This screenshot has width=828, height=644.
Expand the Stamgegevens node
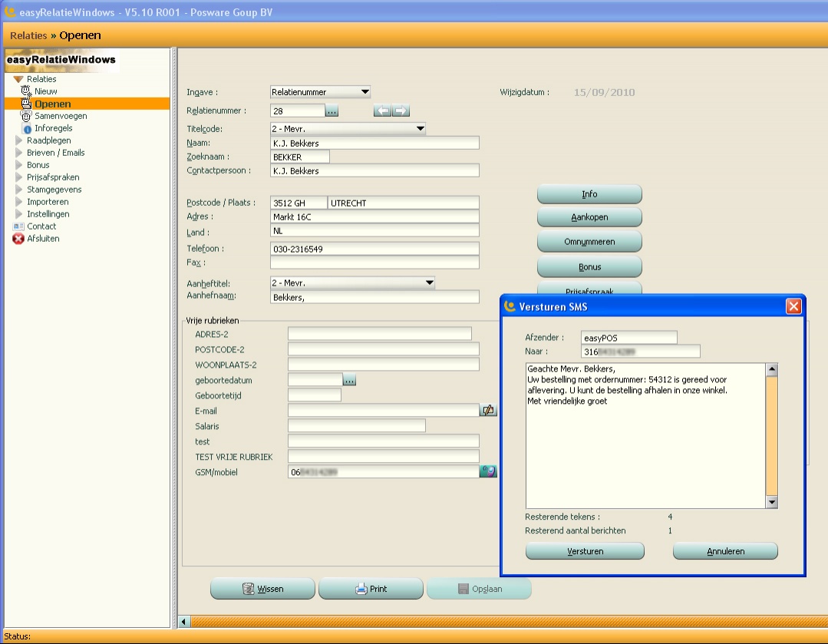(18, 189)
